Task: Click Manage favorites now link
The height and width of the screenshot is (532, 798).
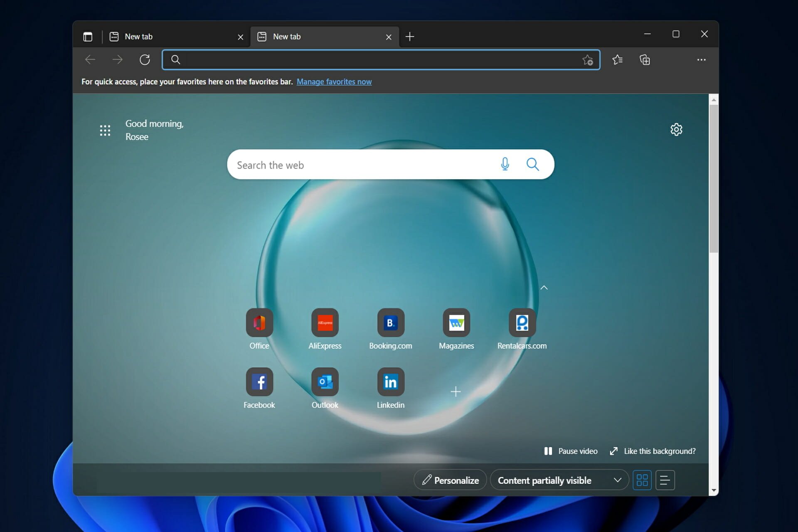Action: point(334,82)
